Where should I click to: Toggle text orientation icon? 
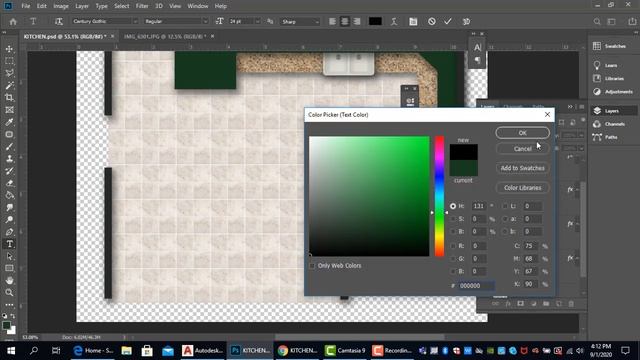59,21
